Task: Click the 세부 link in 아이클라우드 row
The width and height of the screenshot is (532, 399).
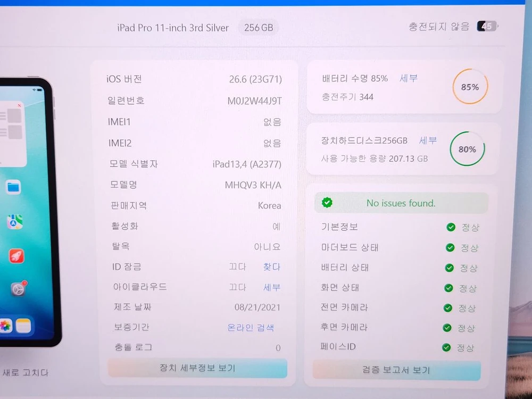Action: [x=272, y=287]
